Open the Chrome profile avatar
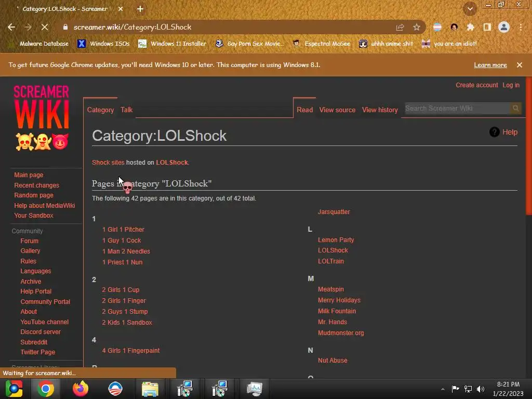Viewport: 532px width, 399px height. [x=504, y=27]
